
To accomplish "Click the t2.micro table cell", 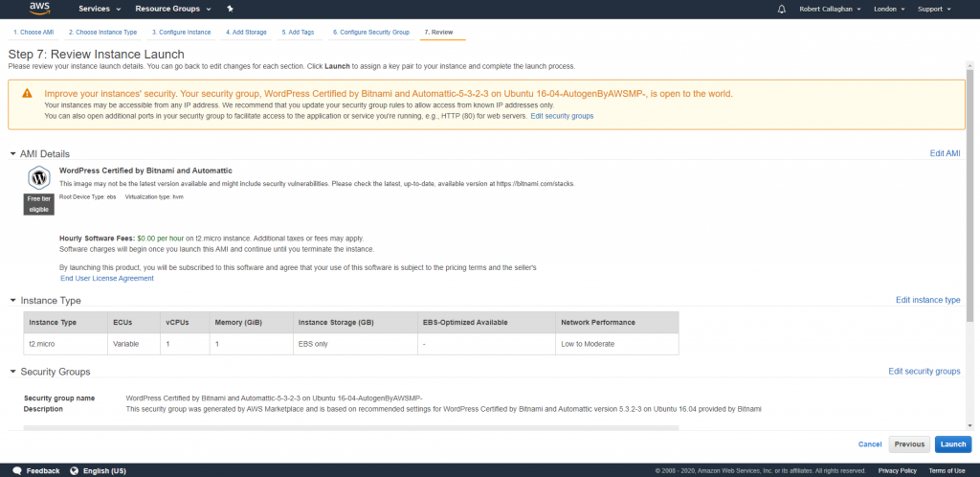I will point(66,344).
